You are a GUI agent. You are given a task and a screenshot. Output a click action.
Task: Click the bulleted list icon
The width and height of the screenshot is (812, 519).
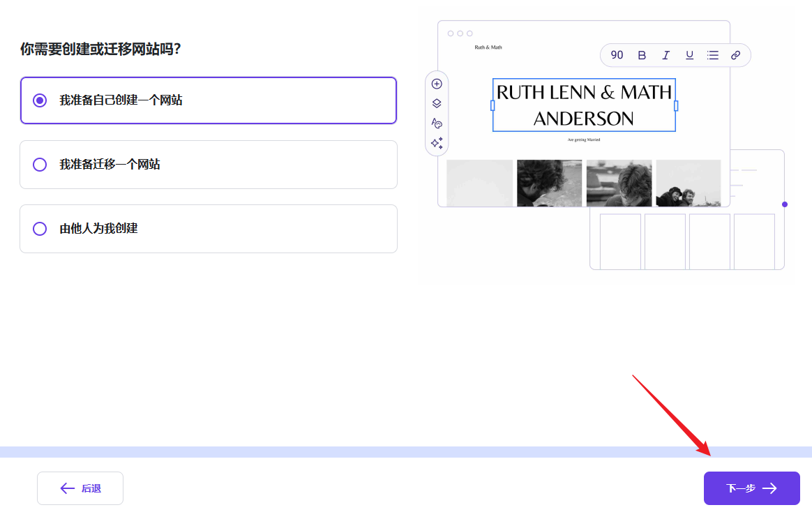[712, 55]
